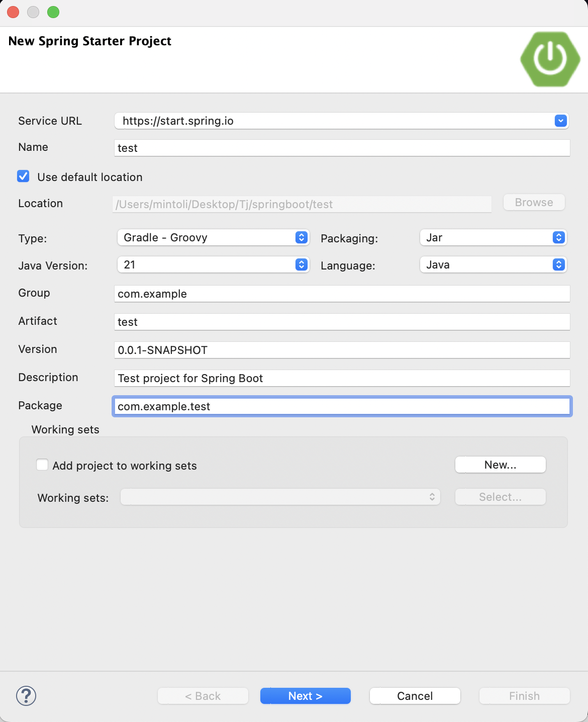Enable Add project to working sets
The width and height of the screenshot is (588, 722).
click(42, 465)
